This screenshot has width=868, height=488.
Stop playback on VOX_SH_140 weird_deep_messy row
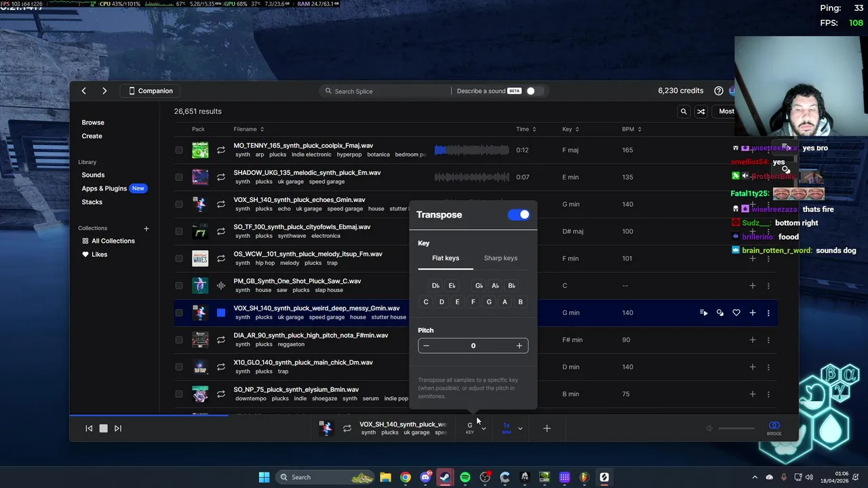coord(221,312)
